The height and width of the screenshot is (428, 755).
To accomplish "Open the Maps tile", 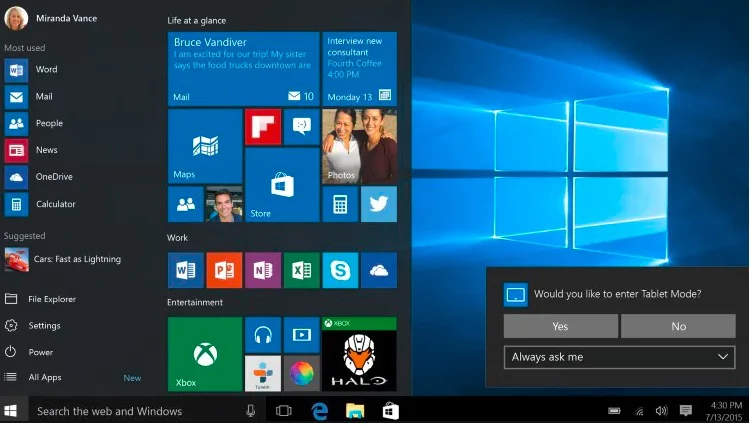I will click(x=205, y=146).
